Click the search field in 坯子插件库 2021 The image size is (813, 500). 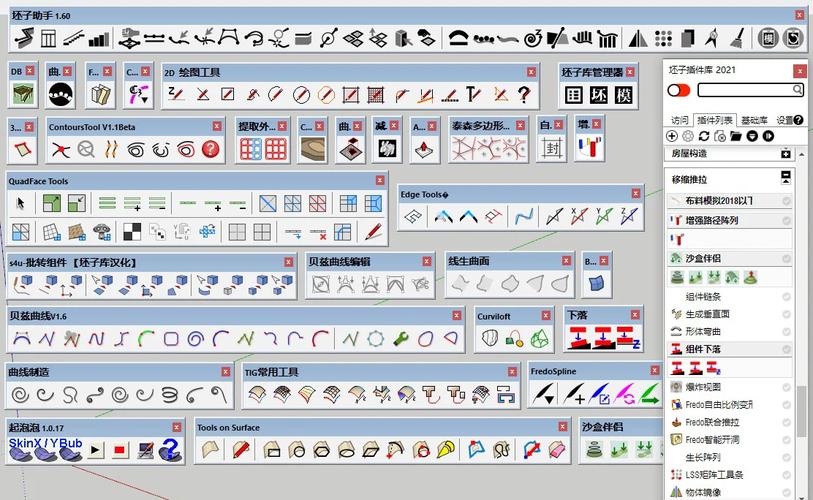750,90
